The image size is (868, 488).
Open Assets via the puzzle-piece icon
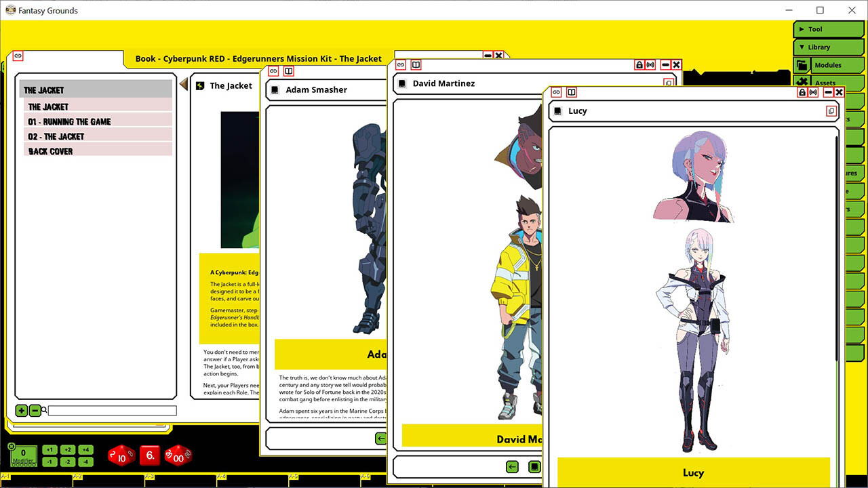[x=804, y=81]
